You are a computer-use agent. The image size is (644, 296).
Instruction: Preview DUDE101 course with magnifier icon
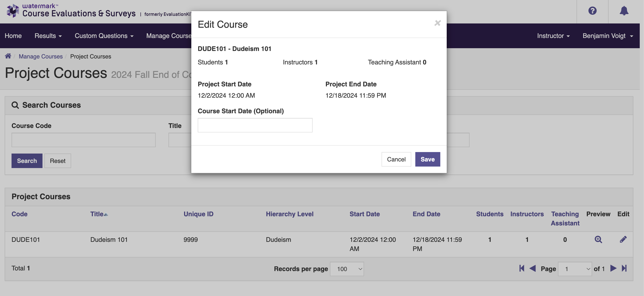598,239
